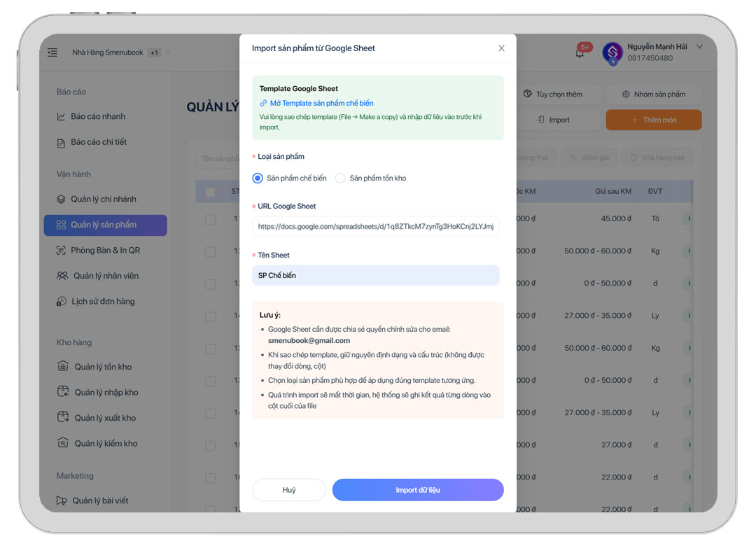756x546 pixels.
Task: Open Lịch sử đơn hàng history icon
Action: click(61, 302)
